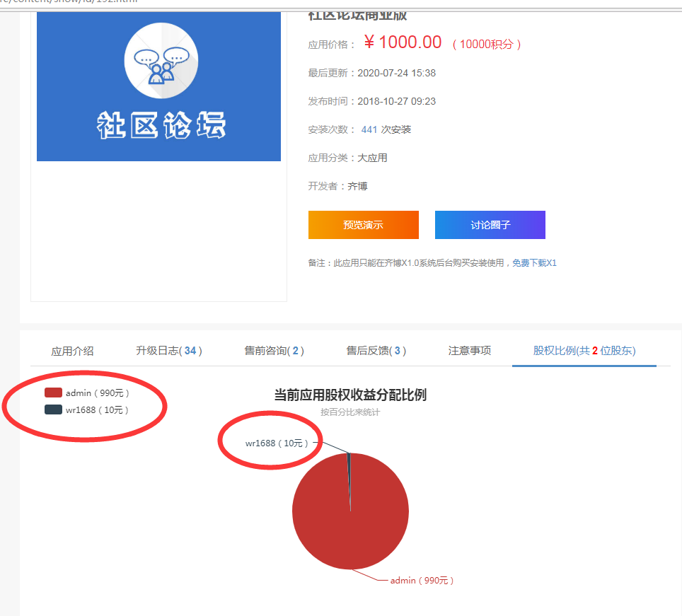Click the chat bubbles forum icon

tap(161, 61)
